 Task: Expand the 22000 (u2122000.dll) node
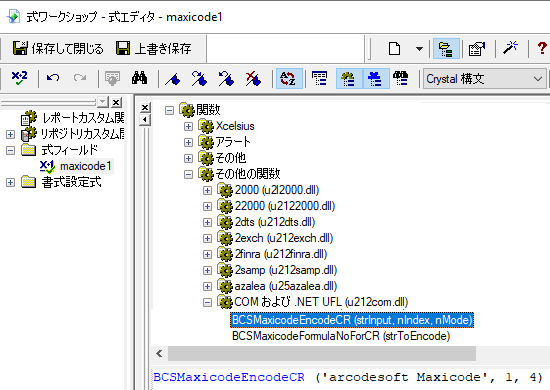(x=207, y=206)
